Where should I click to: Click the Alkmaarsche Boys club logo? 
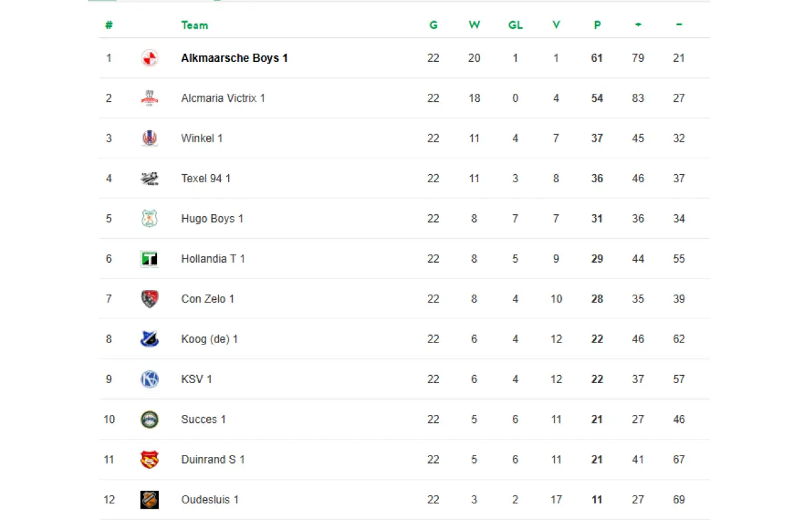coord(150,58)
